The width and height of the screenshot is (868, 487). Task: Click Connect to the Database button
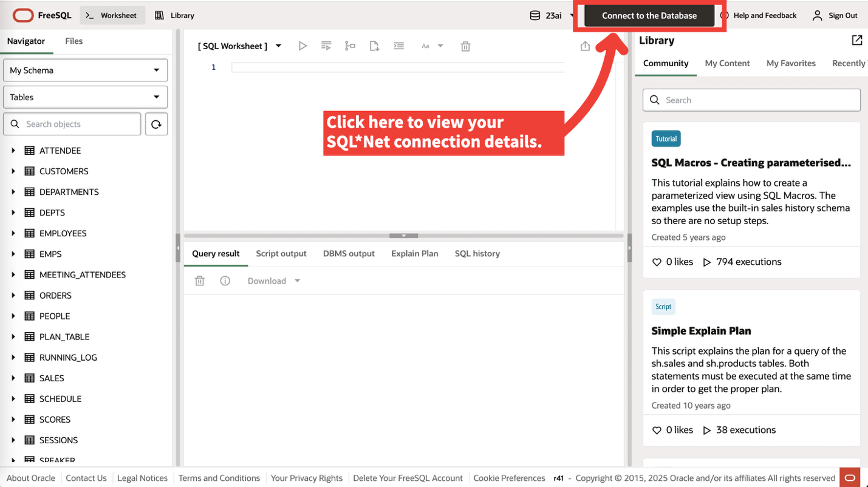click(649, 16)
